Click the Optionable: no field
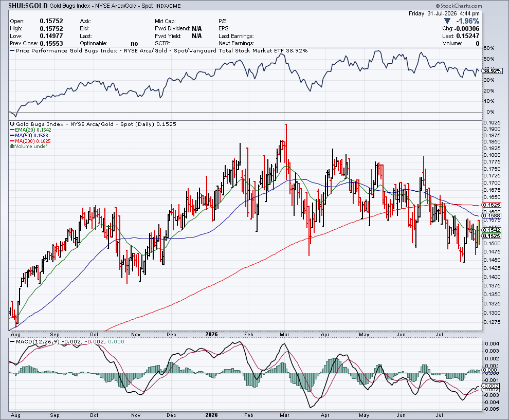 tap(109, 44)
